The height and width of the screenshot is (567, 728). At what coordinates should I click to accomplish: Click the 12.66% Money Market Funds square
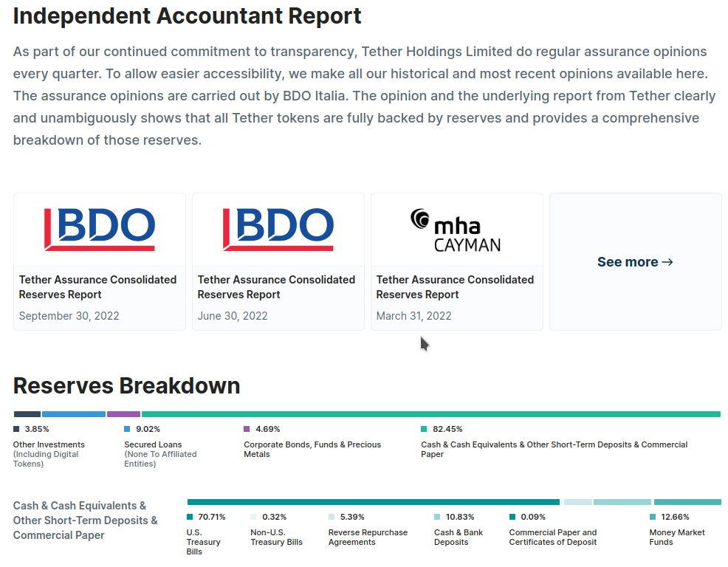click(x=653, y=517)
